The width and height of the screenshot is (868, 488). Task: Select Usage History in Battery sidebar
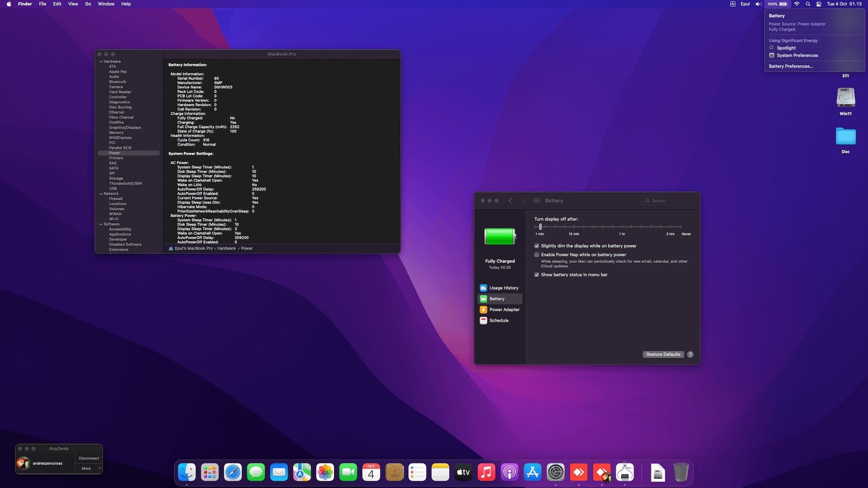point(500,288)
